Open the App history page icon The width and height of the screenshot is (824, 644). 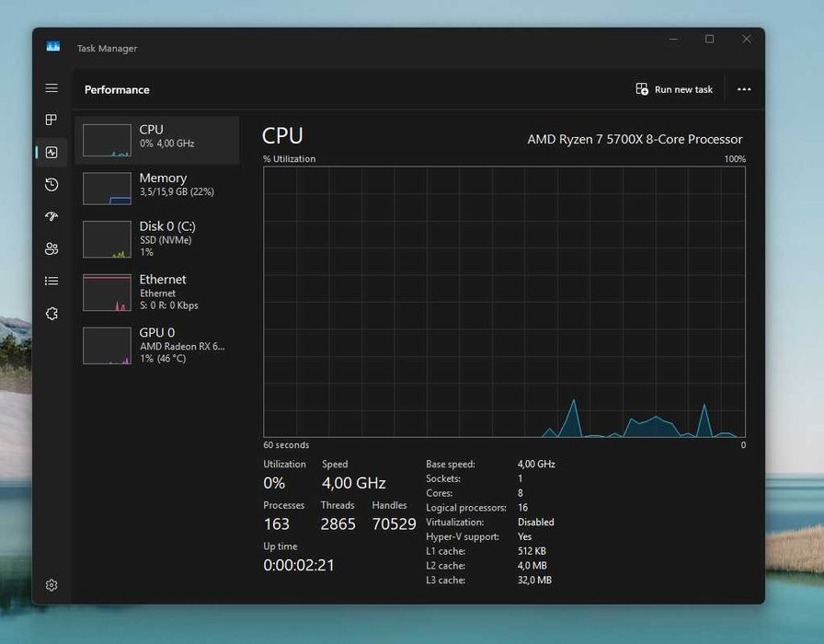tap(51, 185)
